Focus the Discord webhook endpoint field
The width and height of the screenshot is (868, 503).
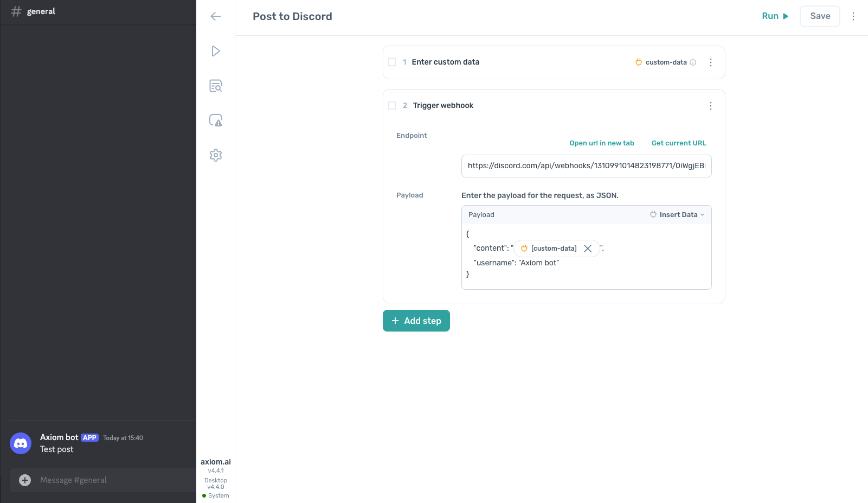(x=587, y=166)
